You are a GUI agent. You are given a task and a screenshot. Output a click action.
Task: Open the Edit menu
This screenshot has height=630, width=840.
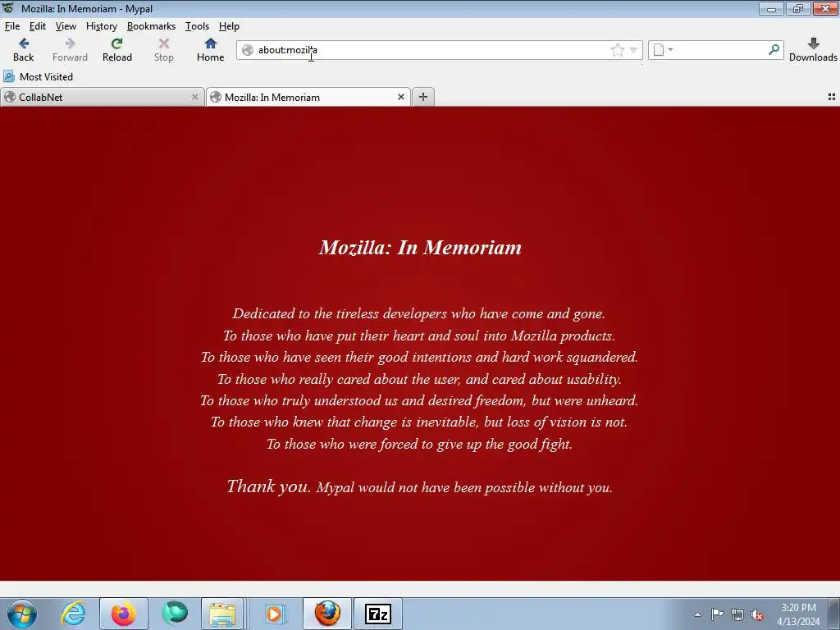coord(38,26)
